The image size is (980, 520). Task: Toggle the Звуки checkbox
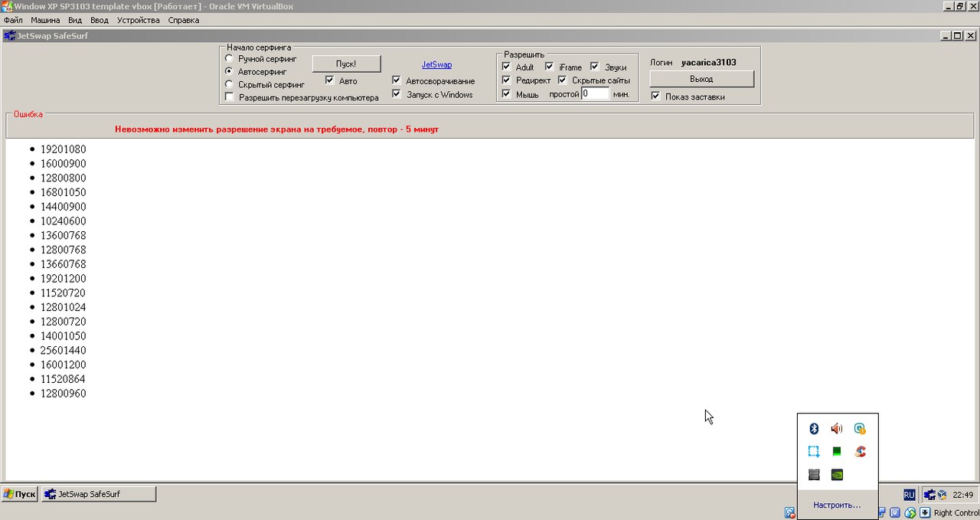pyautogui.click(x=595, y=67)
